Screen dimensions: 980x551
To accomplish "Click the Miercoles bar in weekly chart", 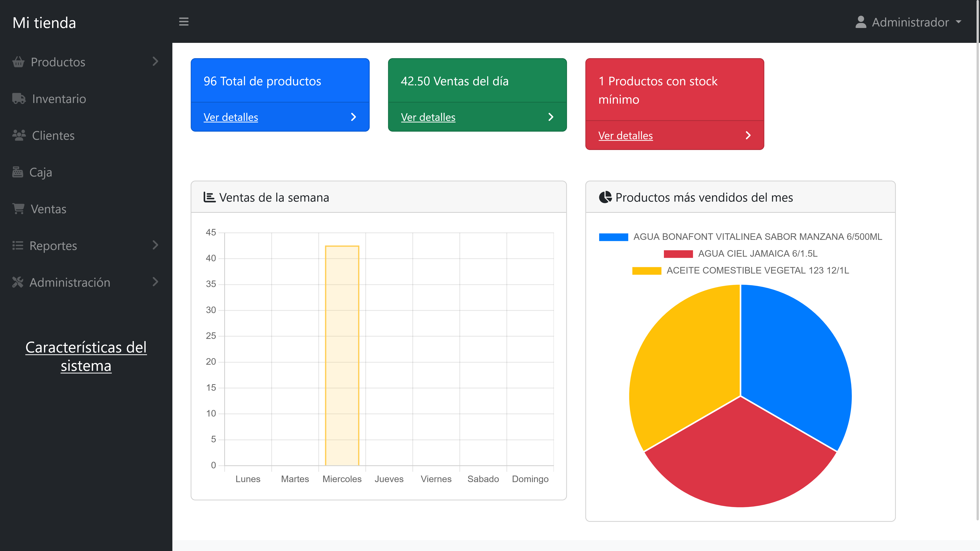I will pos(342,355).
